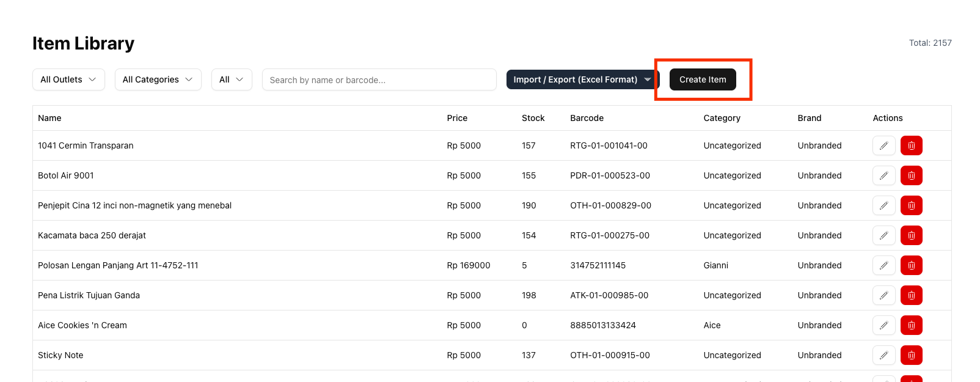Open Import / Export (Excel Format) menu
The height and width of the screenshot is (382, 980).
coord(582,79)
